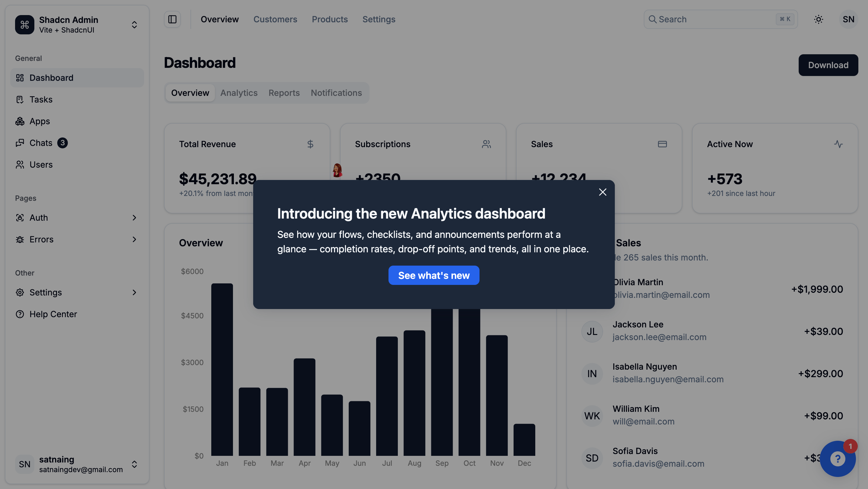
Task: Switch to the Reports tab
Action: (284, 93)
